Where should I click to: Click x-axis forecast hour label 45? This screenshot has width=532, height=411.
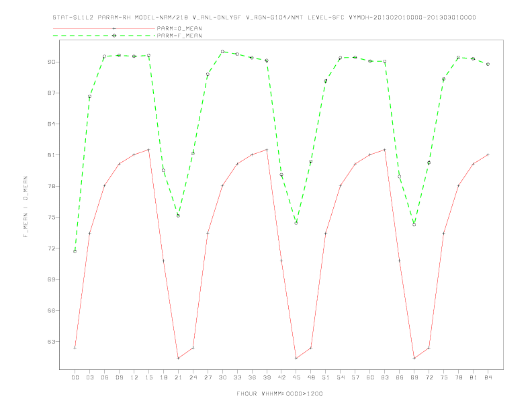pos(296,377)
